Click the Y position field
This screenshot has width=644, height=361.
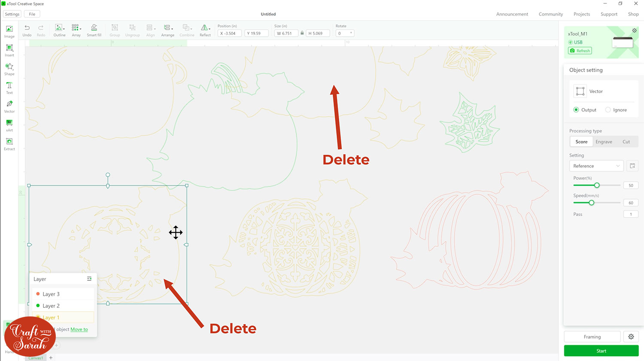pos(257,33)
